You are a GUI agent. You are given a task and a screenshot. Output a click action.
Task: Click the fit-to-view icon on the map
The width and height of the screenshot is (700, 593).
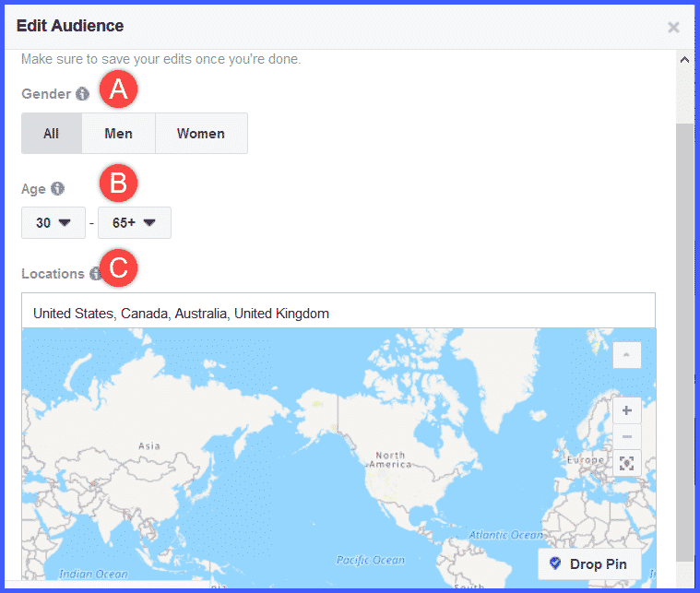627,463
